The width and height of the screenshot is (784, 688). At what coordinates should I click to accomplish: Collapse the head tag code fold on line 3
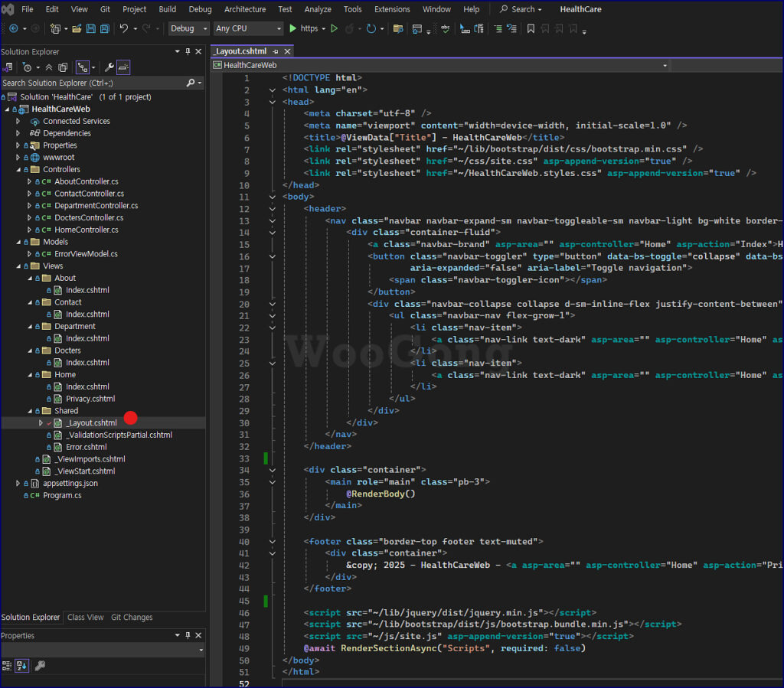click(272, 102)
